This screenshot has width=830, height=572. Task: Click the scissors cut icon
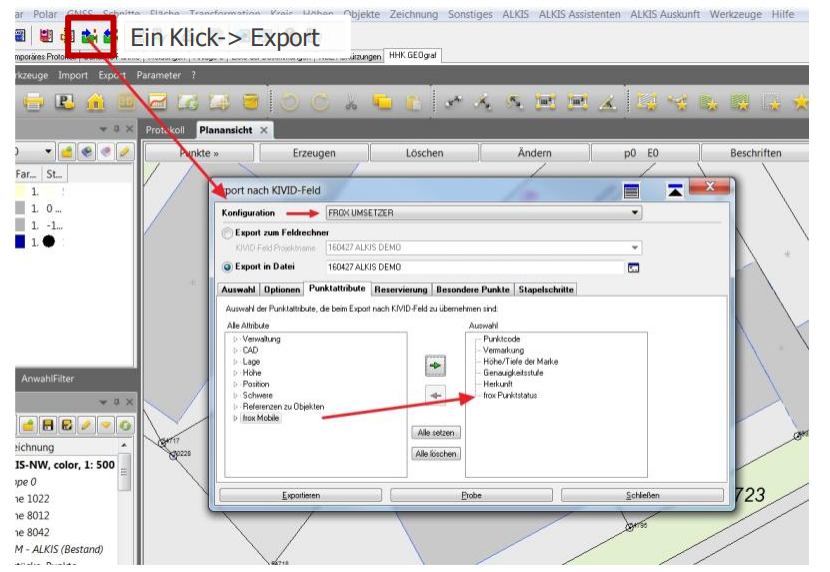coord(350,102)
